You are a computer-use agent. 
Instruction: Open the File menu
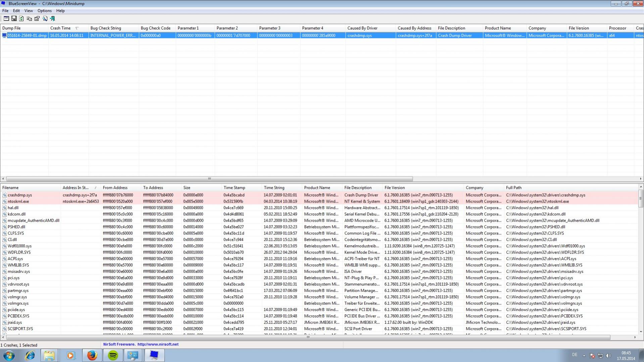(x=5, y=11)
